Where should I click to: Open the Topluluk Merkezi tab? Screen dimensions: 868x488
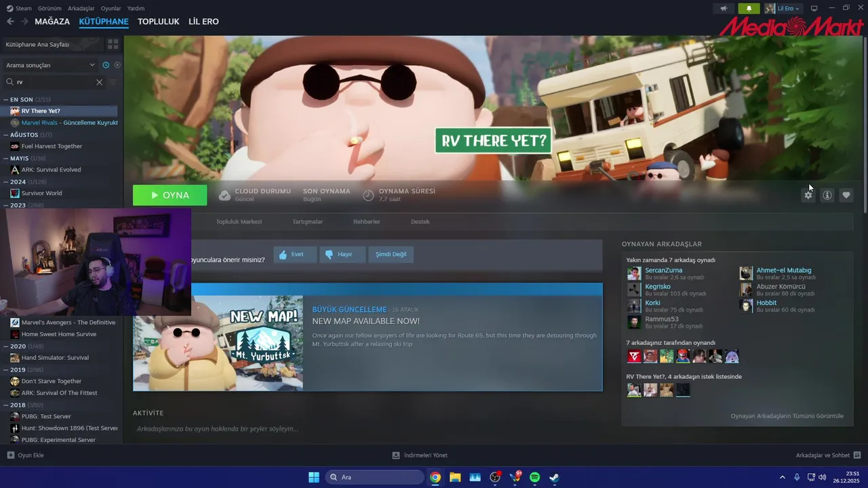(x=239, y=222)
